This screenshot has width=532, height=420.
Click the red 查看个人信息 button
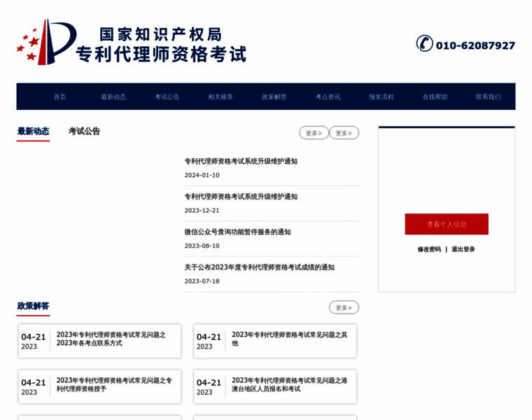[x=447, y=224]
